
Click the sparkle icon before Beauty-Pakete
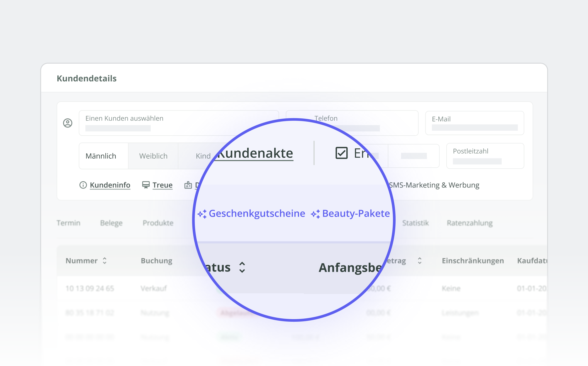coord(316,214)
